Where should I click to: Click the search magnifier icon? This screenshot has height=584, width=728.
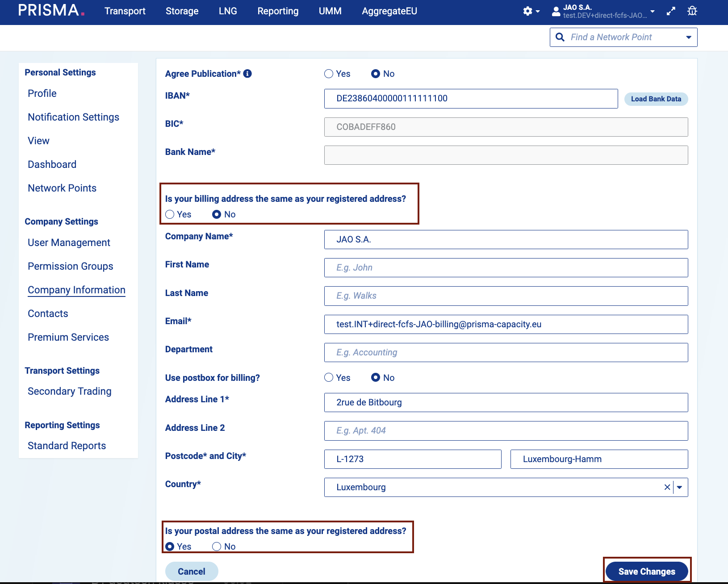click(560, 37)
